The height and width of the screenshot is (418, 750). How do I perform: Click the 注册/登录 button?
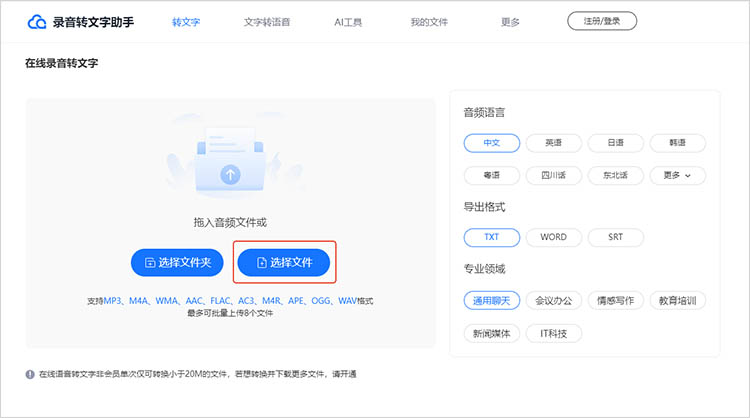[602, 21]
